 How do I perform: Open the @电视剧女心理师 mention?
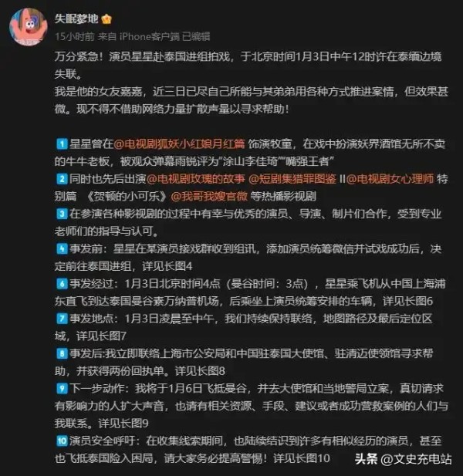pyautogui.click(x=390, y=179)
